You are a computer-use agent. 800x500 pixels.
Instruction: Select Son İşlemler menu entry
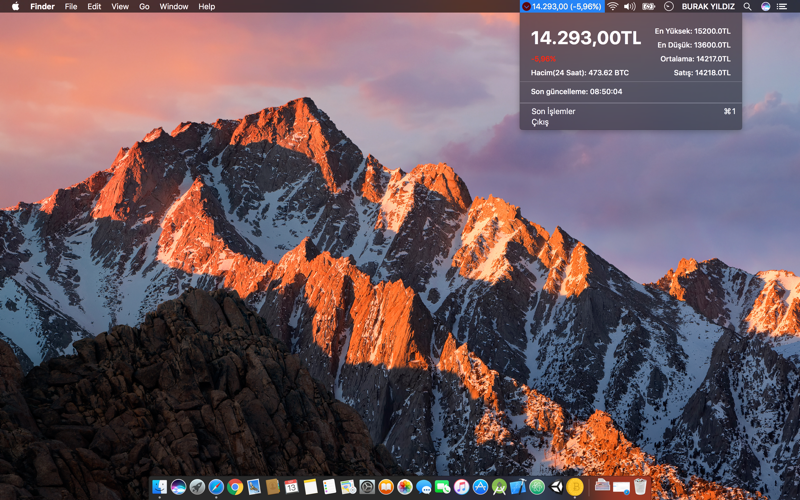553,111
